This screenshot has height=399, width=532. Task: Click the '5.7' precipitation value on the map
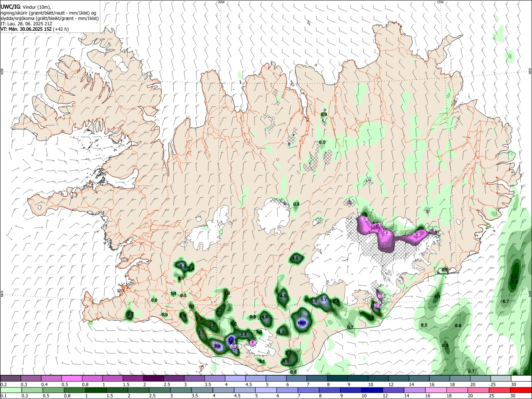[324, 299]
